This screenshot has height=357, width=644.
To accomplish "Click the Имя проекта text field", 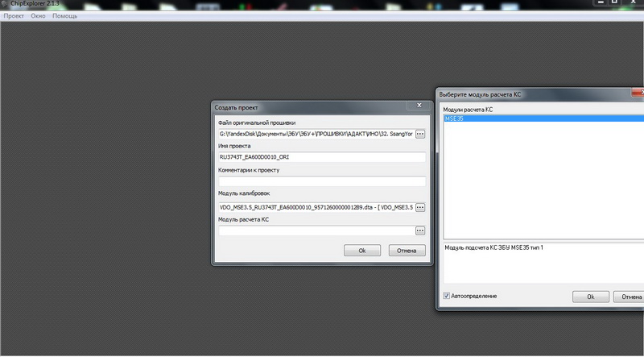I will click(321, 157).
